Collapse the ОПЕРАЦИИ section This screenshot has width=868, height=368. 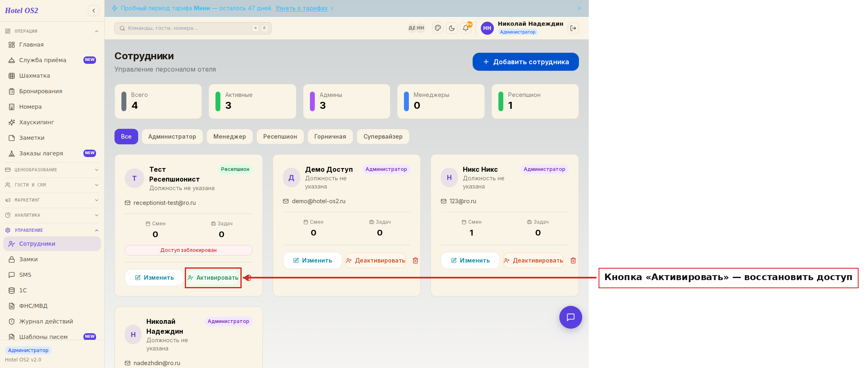click(52, 31)
